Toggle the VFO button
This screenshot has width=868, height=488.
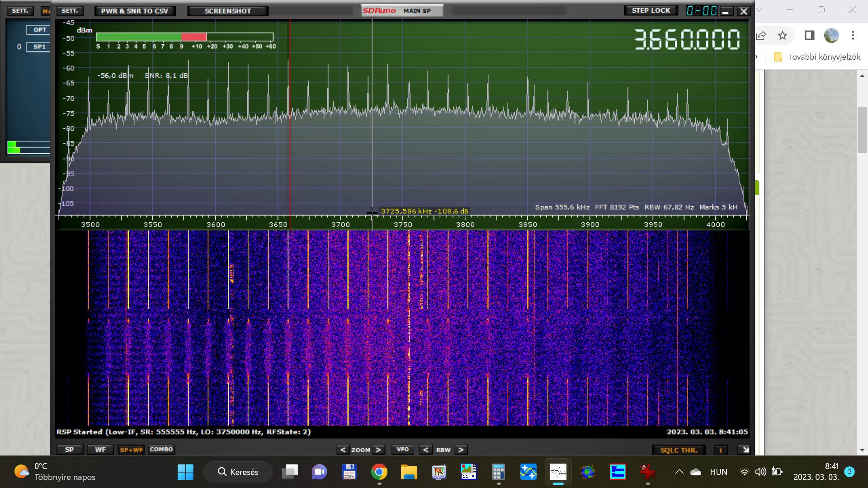tap(402, 450)
